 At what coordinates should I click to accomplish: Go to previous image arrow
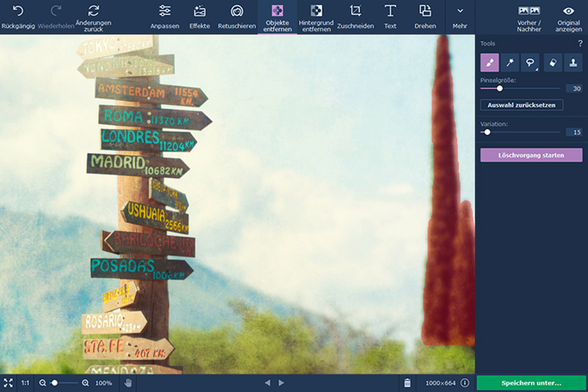(x=268, y=383)
